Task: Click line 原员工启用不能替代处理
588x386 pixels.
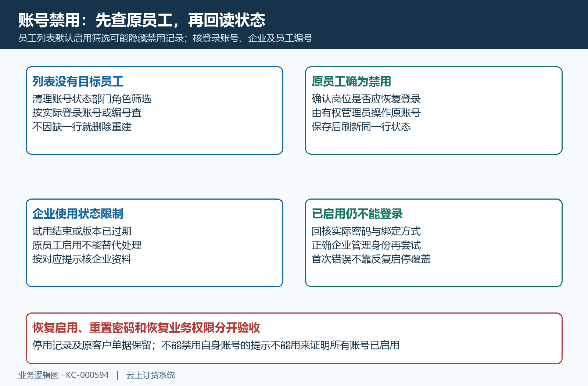Action: pos(87,245)
